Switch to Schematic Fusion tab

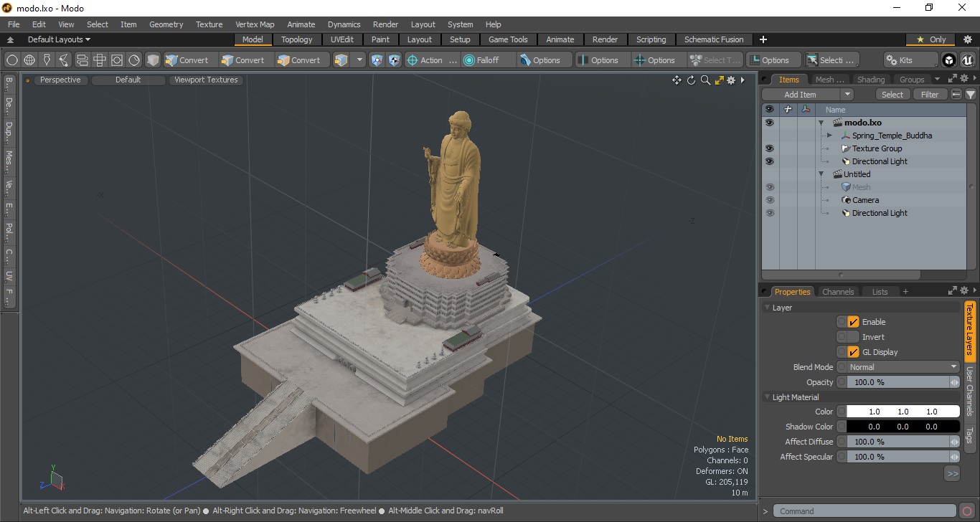714,39
